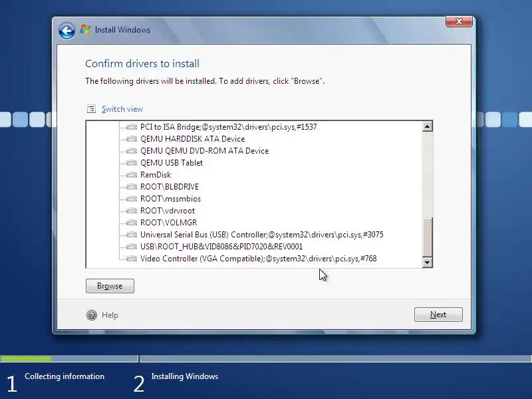Click the device icon for ROOT\VOLMGR
Image resolution: width=532 pixels, height=399 pixels.
[x=131, y=223]
